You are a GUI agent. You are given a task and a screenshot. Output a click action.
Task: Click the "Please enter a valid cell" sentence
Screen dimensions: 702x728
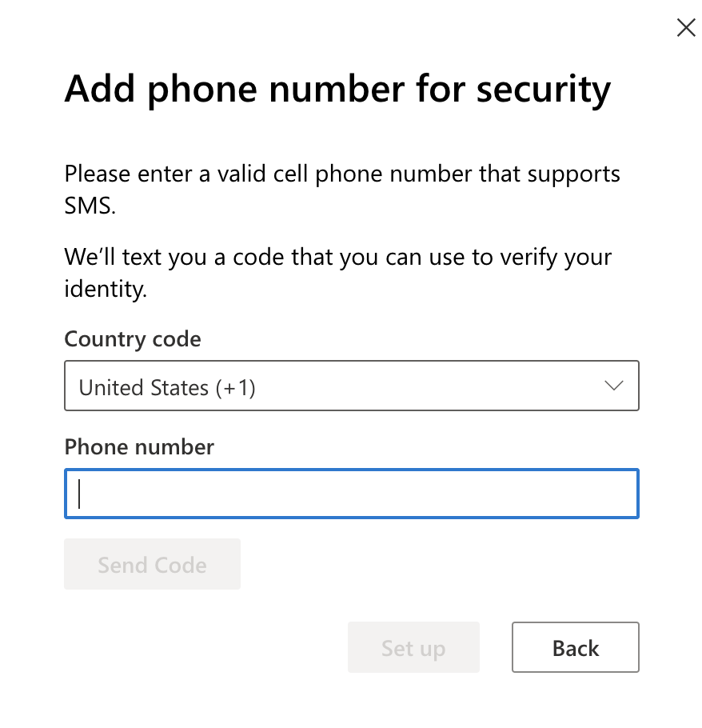pyautogui.click(x=341, y=174)
